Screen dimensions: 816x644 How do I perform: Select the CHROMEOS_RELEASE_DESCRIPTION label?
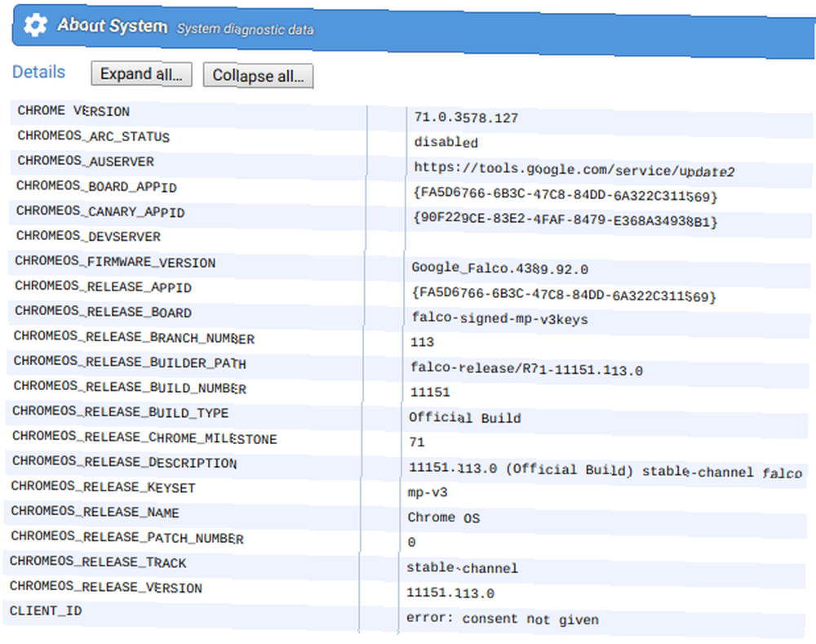(x=124, y=462)
